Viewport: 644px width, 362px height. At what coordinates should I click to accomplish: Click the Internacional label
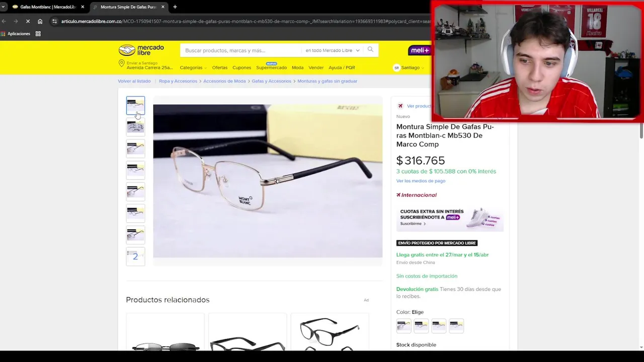[x=417, y=195]
